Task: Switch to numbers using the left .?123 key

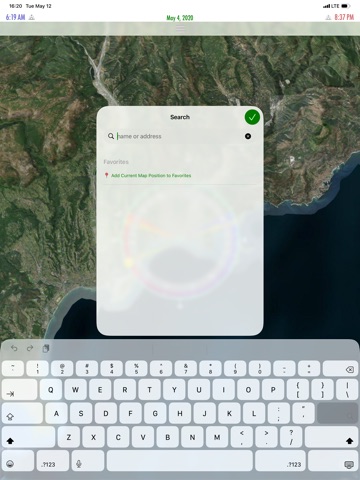Action: pyautogui.click(x=53, y=461)
